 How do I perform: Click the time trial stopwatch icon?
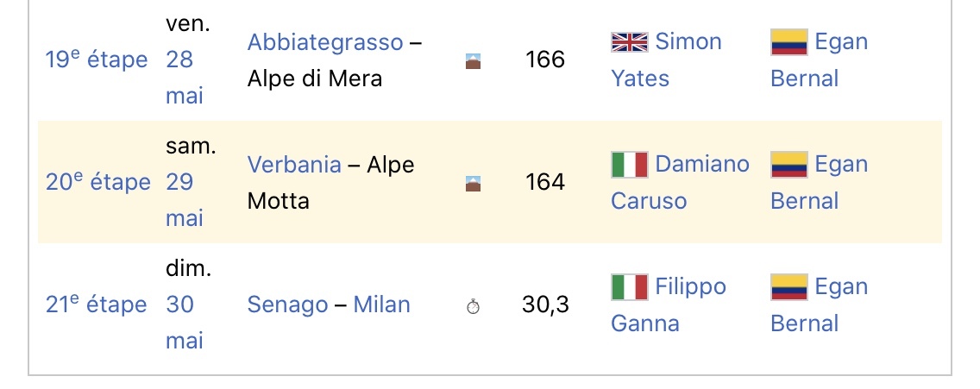[x=473, y=306]
